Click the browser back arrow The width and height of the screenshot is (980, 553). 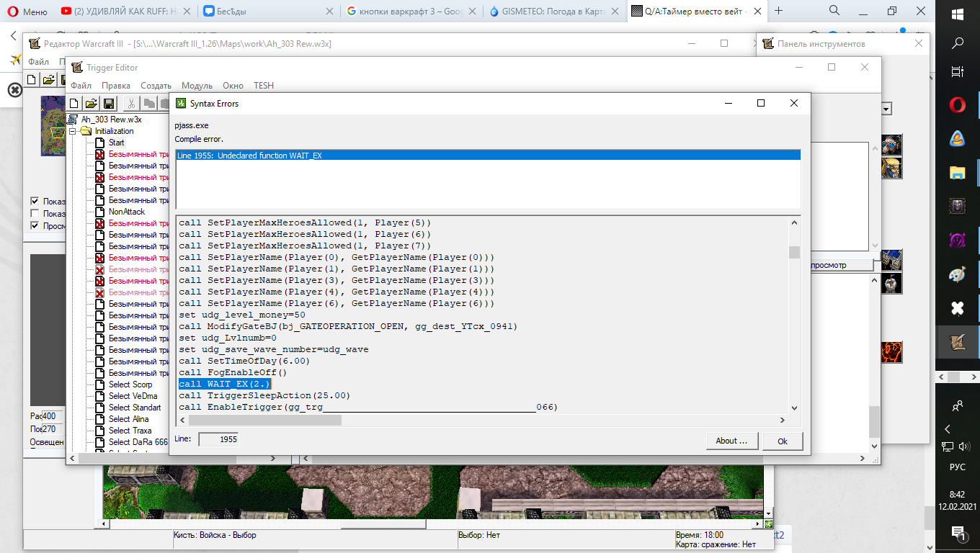click(x=13, y=35)
